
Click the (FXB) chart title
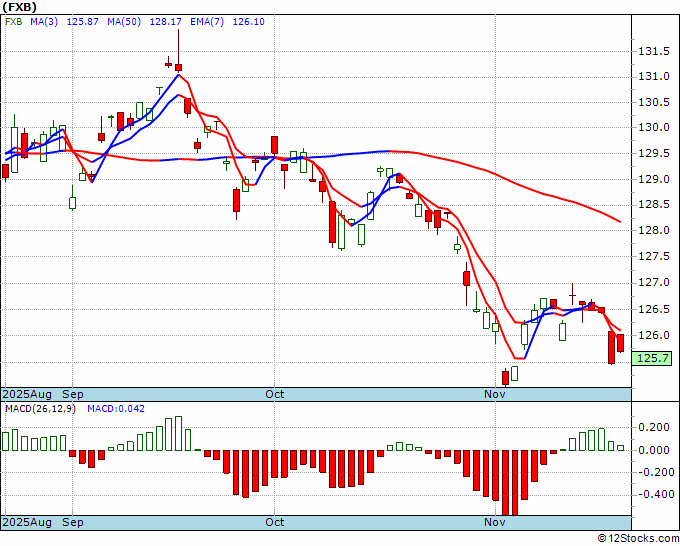click(20, 7)
